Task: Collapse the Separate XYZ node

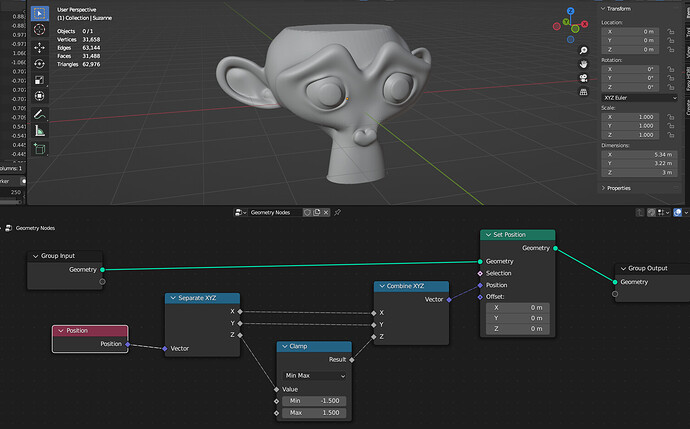Action: click(173, 298)
